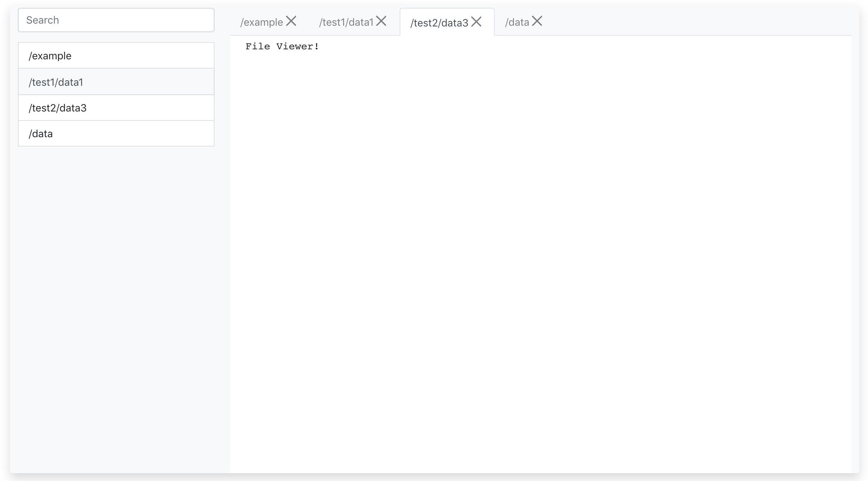Choose /test1/data1 from the sidebar list
Viewport: 868px width, 481px height.
tap(56, 82)
